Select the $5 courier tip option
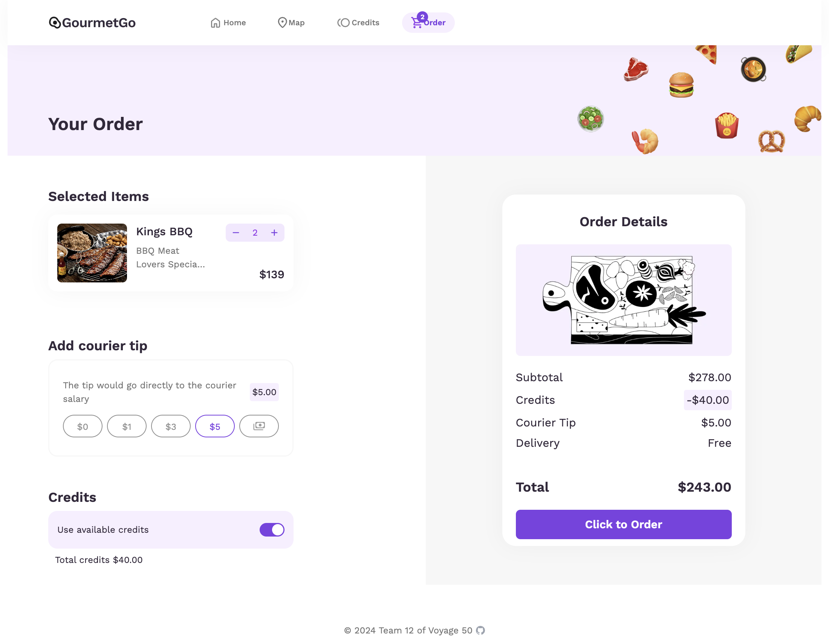829x644 pixels. pos(215,426)
